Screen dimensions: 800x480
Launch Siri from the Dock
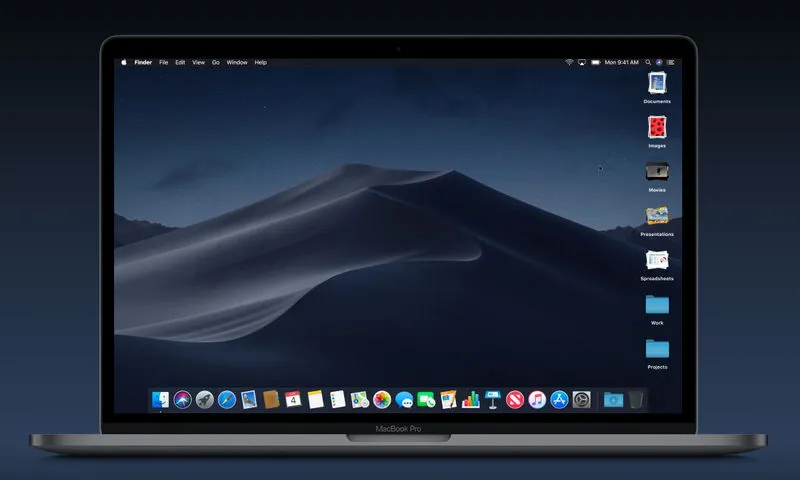click(x=182, y=399)
